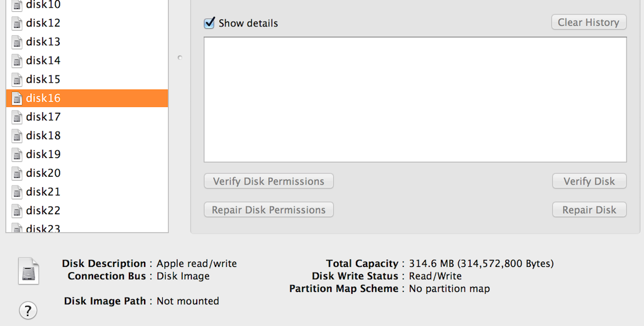
Task: Click the disk17 disk image icon
Action: (17, 117)
